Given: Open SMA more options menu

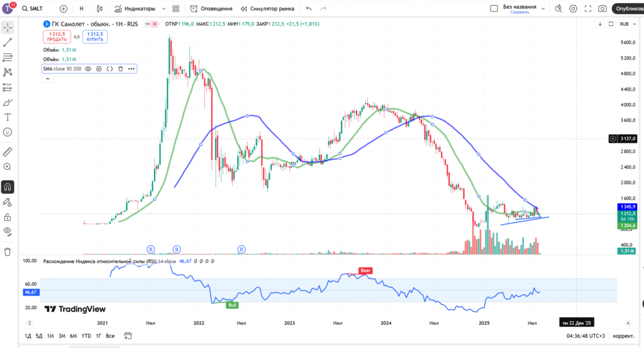Looking at the screenshot, I should 131,69.
